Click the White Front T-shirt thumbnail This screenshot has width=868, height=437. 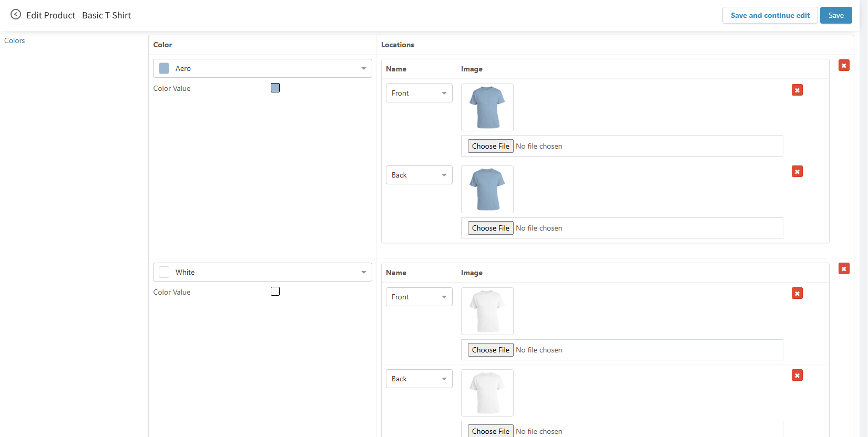click(487, 311)
